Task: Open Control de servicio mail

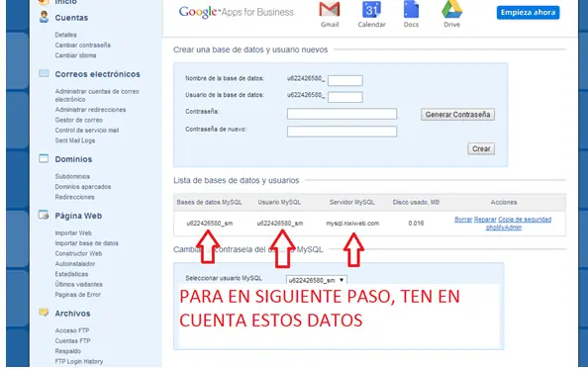Action: 87,131
